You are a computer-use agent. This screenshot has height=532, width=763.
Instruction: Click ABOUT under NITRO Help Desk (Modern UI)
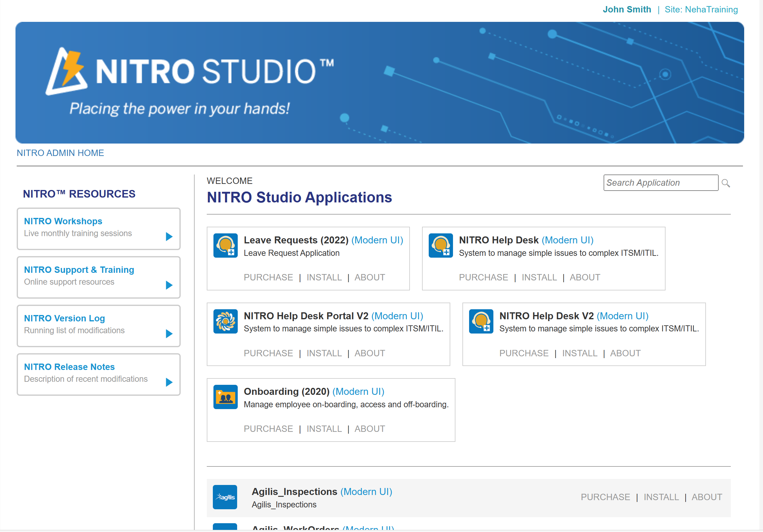tap(585, 277)
